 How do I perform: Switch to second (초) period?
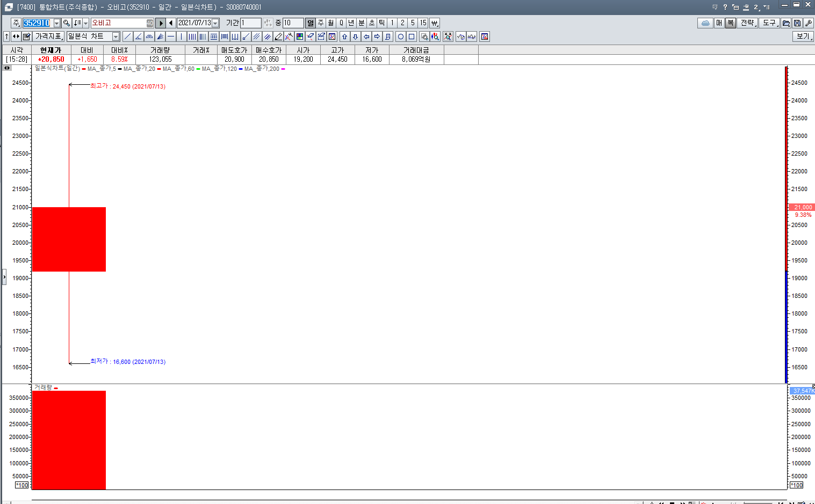(x=372, y=23)
